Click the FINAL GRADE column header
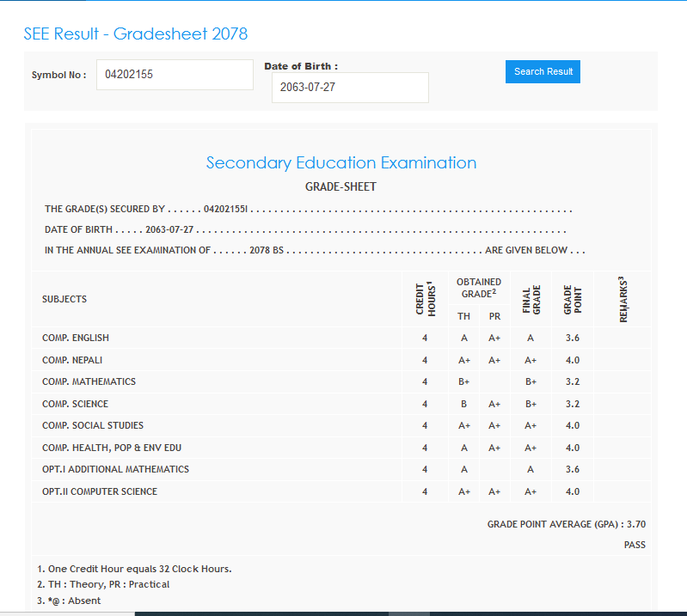This screenshot has width=687, height=616. click(x=531, y=299)
